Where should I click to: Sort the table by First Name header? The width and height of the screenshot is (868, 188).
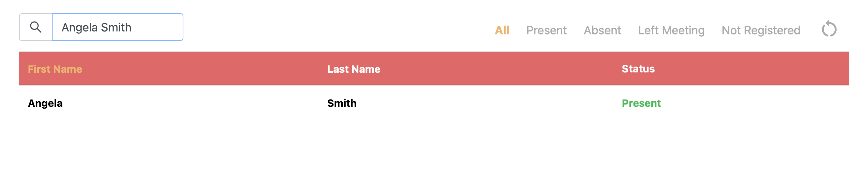pyautogui.click(x=55, y=69)
